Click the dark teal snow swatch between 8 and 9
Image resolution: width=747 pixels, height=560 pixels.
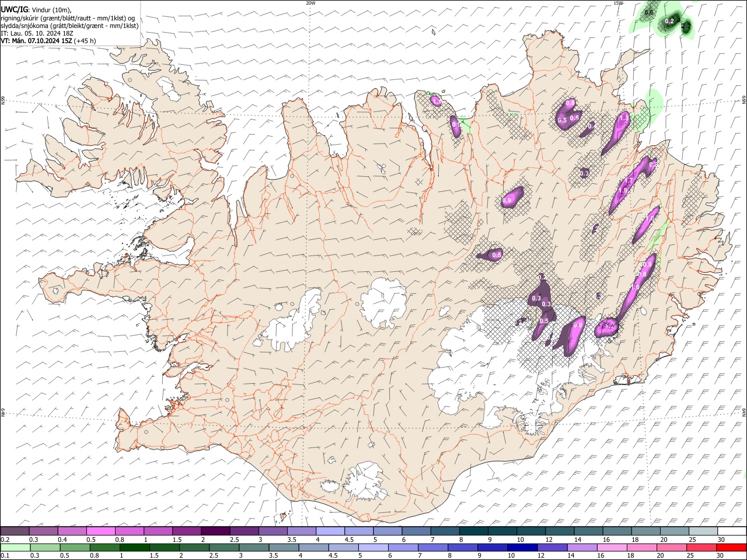pyautogui.click(x=473, y=531)
